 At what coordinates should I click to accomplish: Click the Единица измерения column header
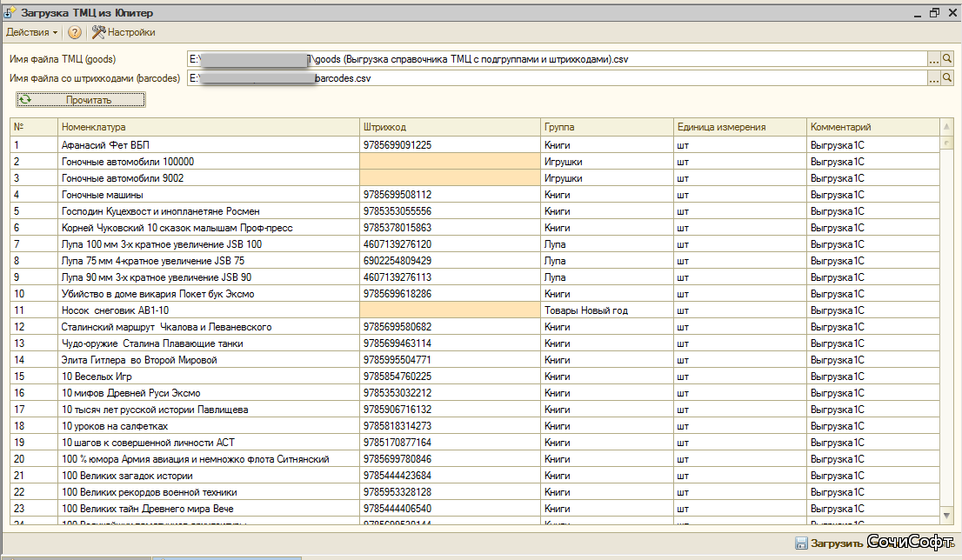[740, 127]
